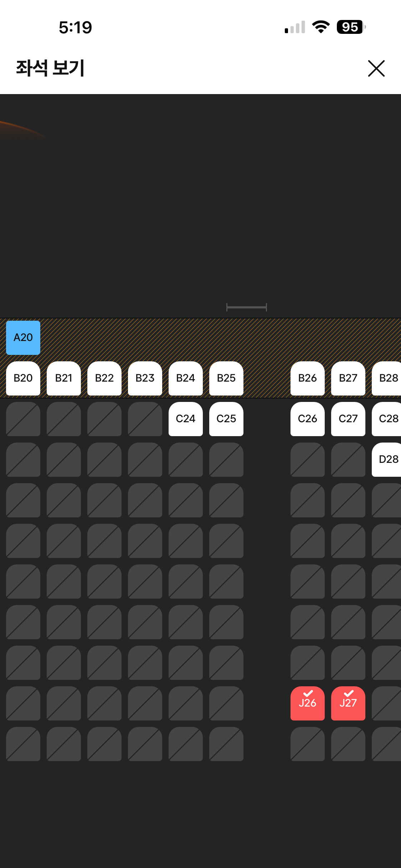Tap seat B22

point(104,378)
